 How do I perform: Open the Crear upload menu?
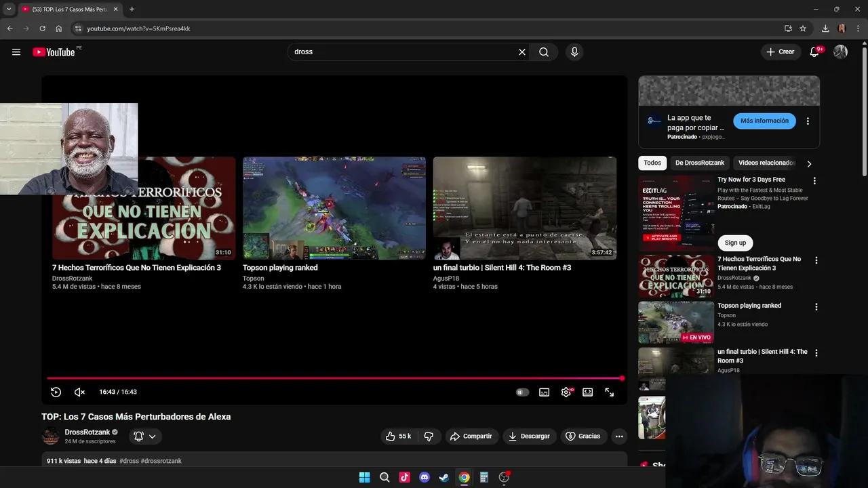[x=780, y=52]
